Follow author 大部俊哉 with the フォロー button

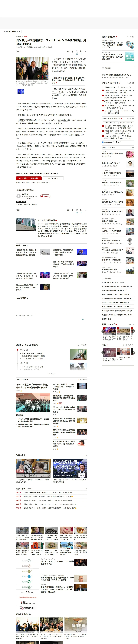(45, 196)
